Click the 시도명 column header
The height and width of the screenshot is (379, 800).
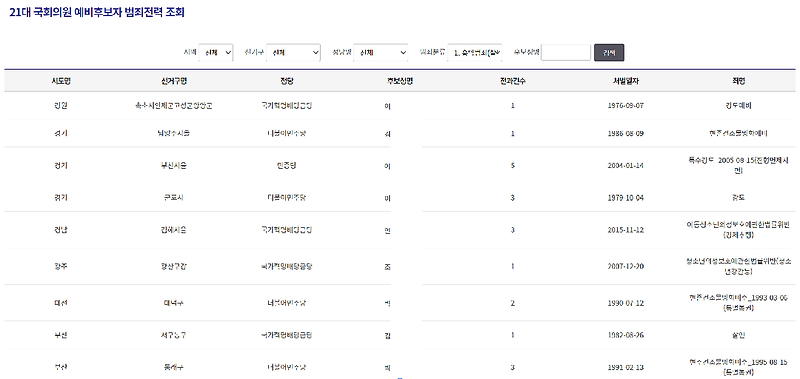click(x=60, y=81)
